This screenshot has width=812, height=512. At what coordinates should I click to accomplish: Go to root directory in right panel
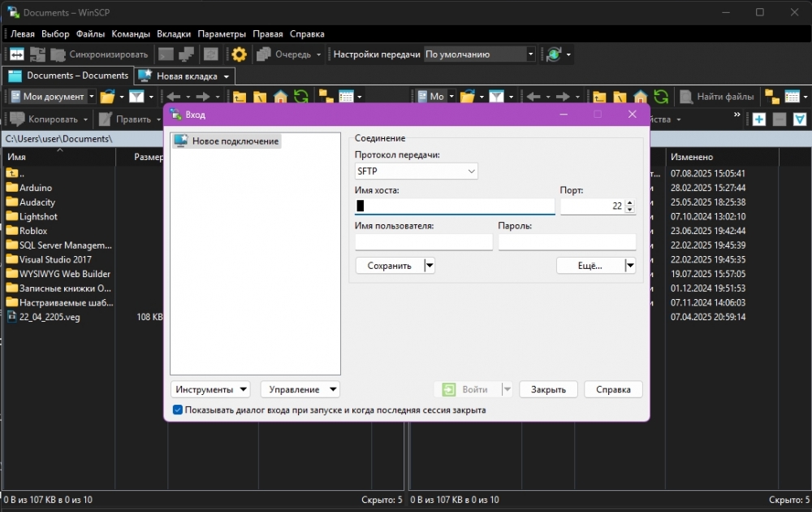(620, 97)
